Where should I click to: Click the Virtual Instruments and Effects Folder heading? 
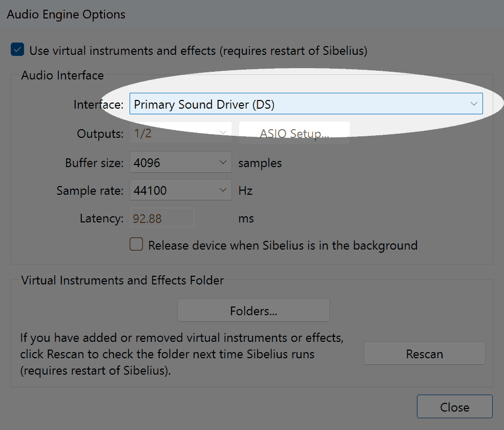click(122, 280)
